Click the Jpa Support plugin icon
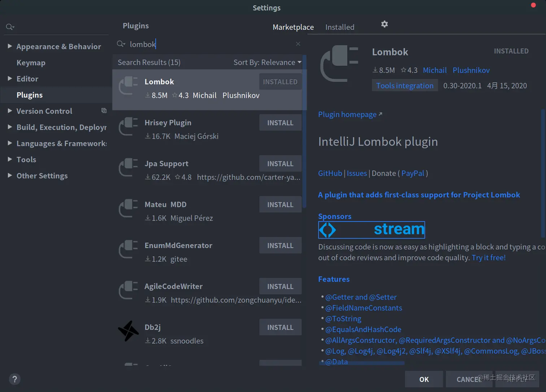The height and width of the screenshot is (392, 546). [x=129, y=167]
